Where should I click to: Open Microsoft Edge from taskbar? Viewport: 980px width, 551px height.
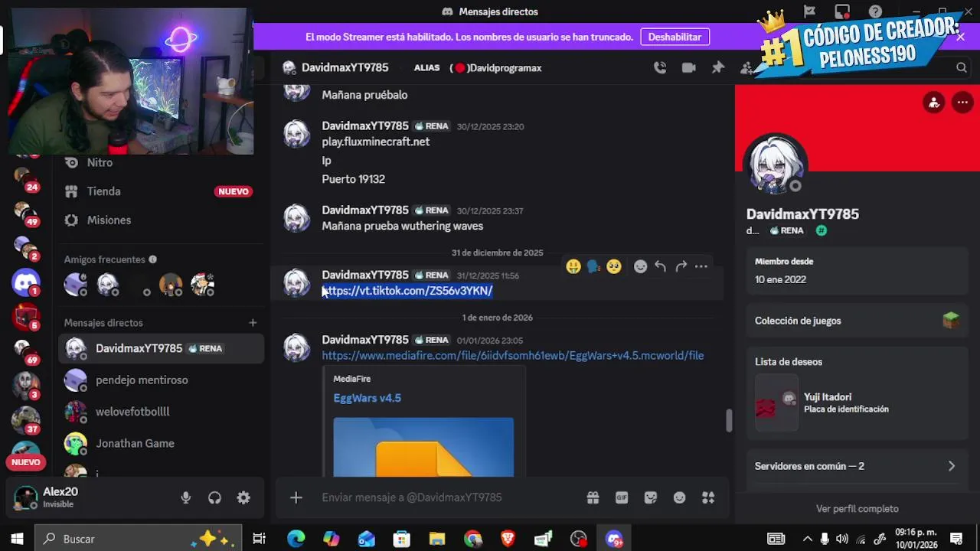click(296, 539)
